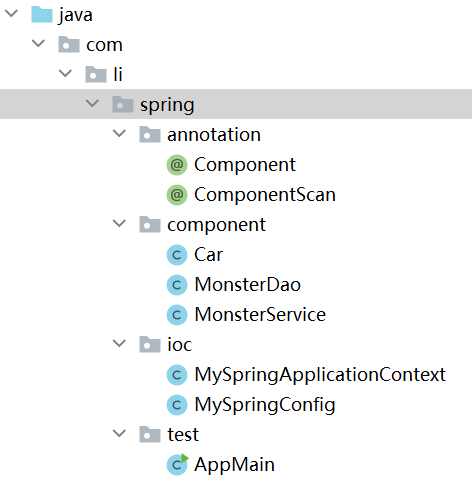
Task: Collapse the ioc package chevron
Action: (x=119, y=343)
